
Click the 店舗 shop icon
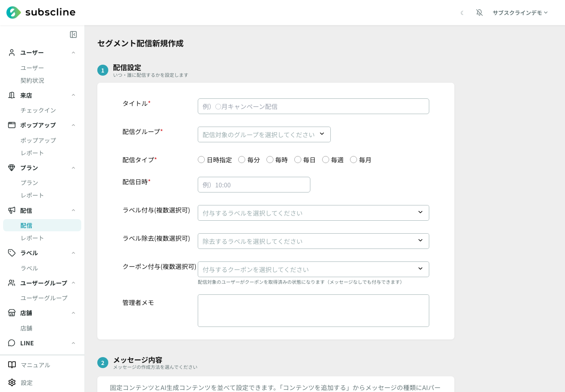tap(12, 313)
